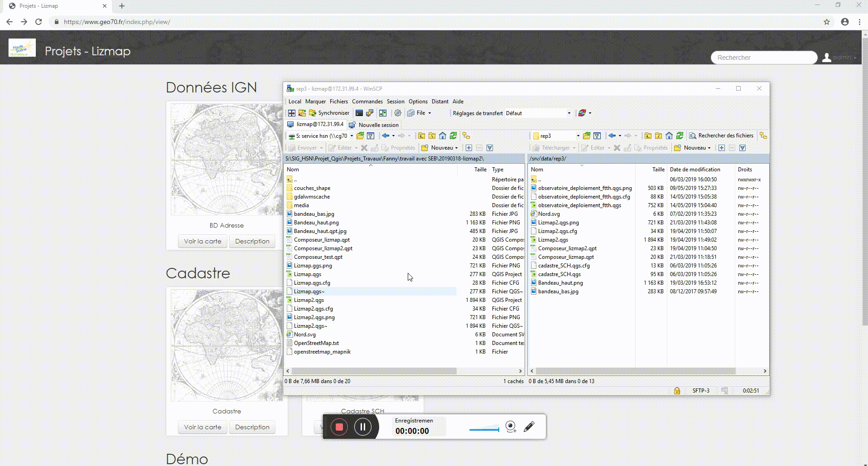Click remote panel open directory icon
This screenshot has width=868, height=466.
pyautogui.click(x=587, y=136)
